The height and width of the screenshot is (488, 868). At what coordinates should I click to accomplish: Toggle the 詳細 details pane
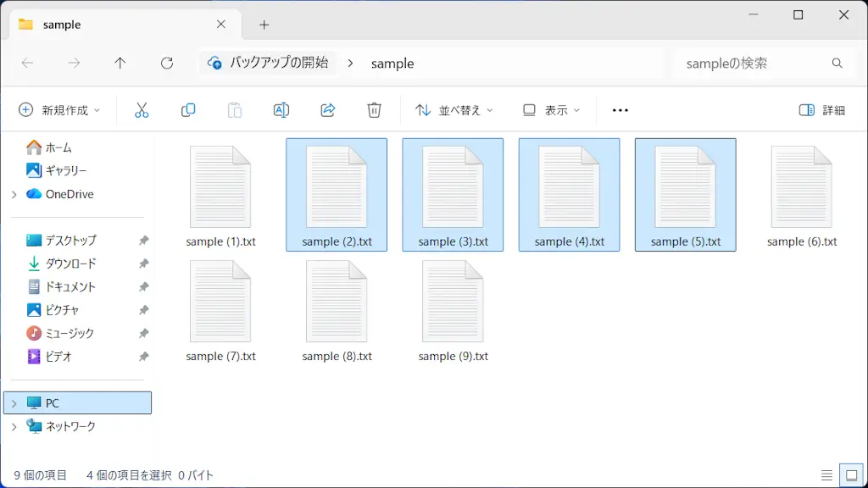(x=822, y=110)
